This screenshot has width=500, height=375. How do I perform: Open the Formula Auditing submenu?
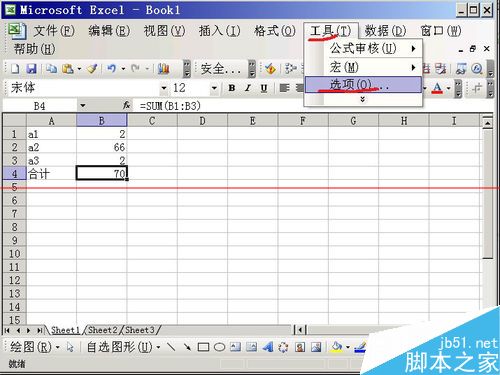pyautogui.click(x=363, y=49)
